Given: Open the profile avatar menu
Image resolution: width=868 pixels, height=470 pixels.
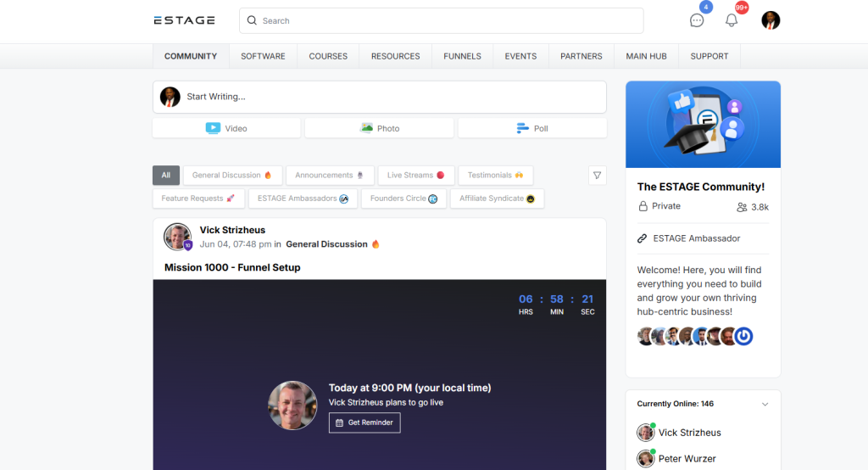Looking at the screenshot, I should pyautogui.click(x=771, y=20).
